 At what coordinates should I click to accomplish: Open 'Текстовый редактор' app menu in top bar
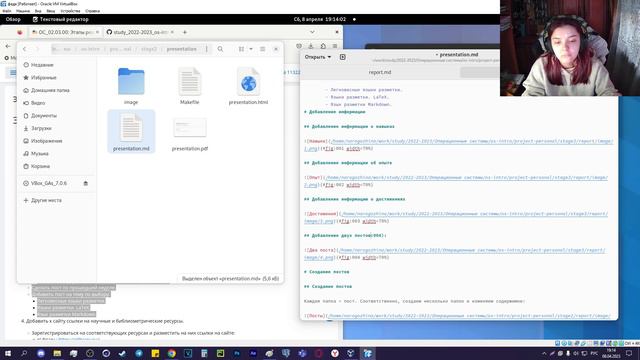tap(60, 19)
